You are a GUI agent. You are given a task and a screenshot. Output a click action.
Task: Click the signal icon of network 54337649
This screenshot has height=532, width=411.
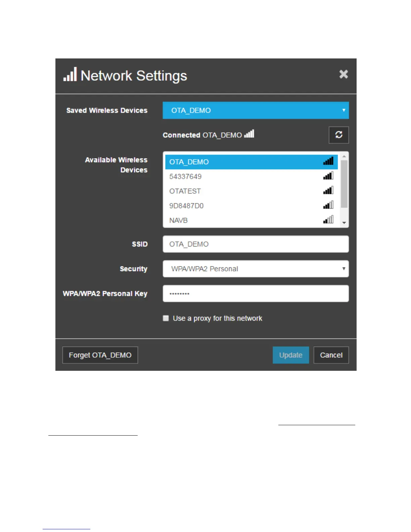328,176
